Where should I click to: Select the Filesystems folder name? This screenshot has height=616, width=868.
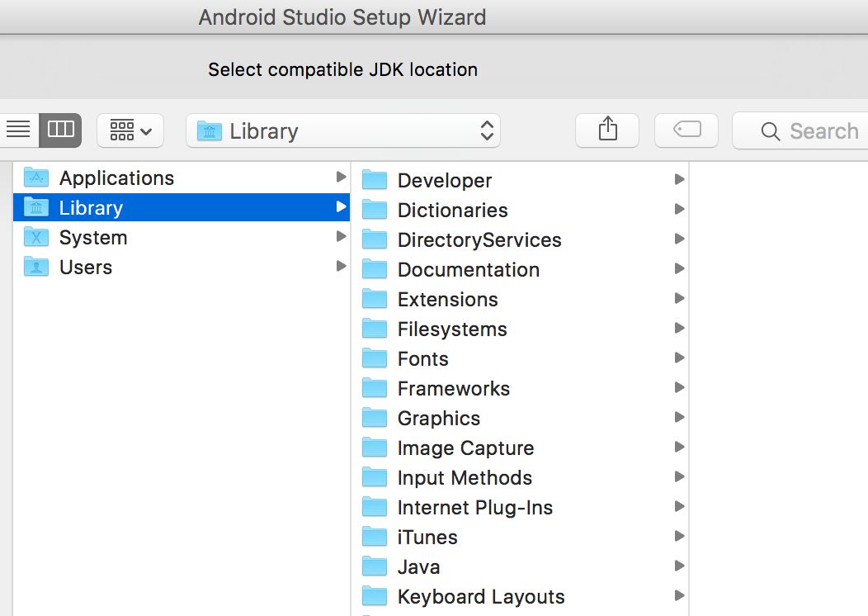[x=452, y=329]
